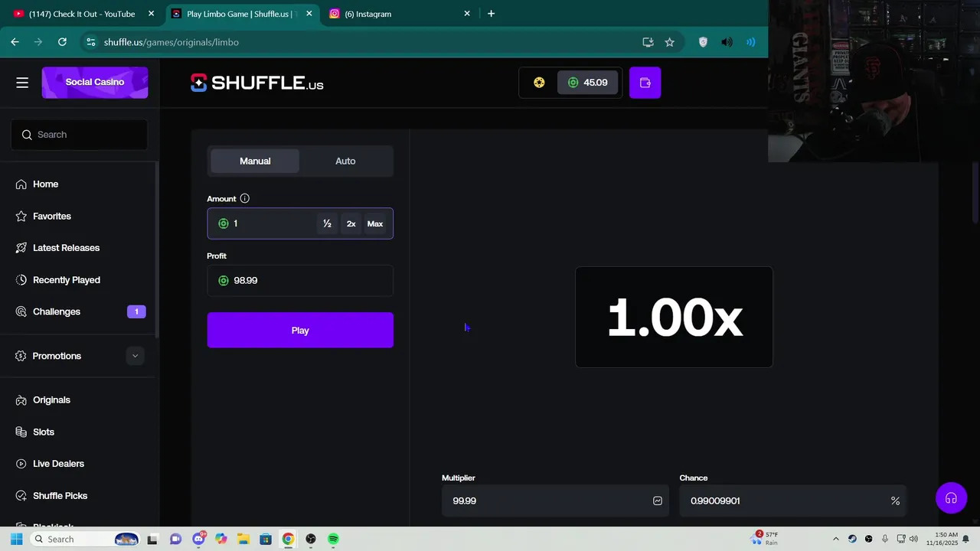Click the purple Play button

click(x=300, y=330)
